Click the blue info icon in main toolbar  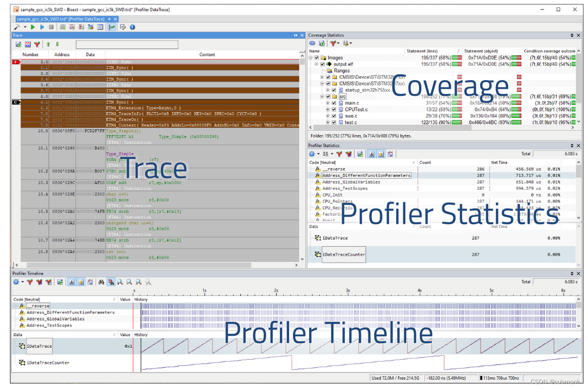(x=132, y=27)
